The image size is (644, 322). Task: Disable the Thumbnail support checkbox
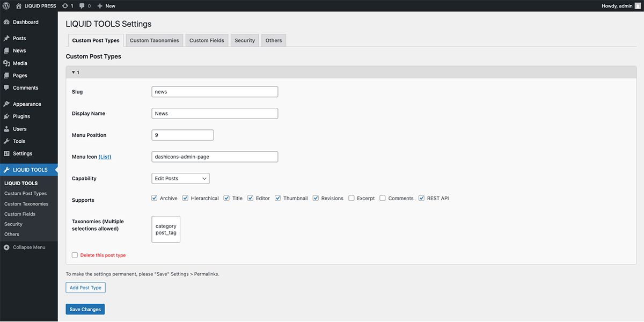(278, 198)
